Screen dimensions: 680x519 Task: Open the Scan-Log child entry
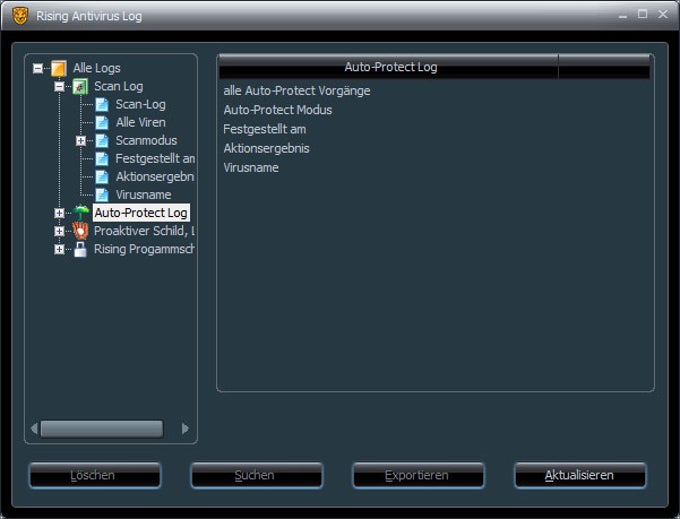tap(141, 104)
